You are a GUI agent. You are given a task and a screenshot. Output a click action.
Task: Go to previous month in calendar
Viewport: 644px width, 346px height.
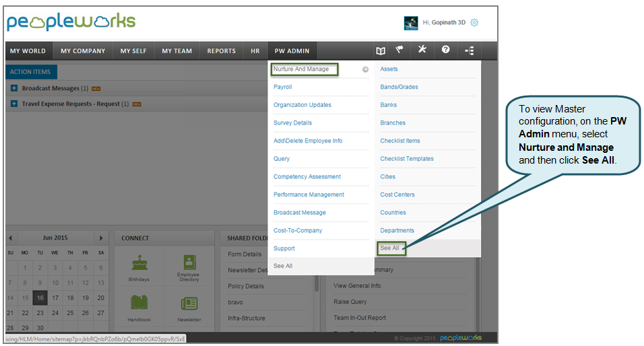10,238
